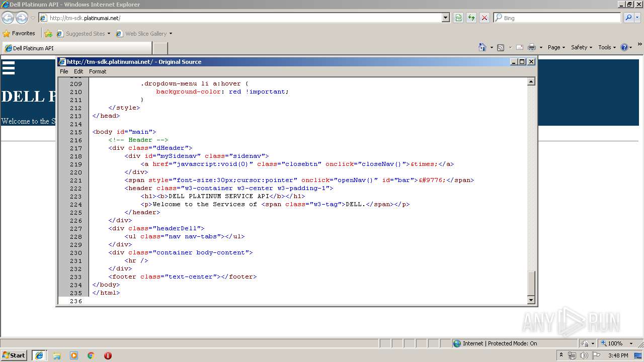This screenshot has width=644, height=362.
Task: Click the volume speaker tray icon
Action: click(x=584, y=355)
